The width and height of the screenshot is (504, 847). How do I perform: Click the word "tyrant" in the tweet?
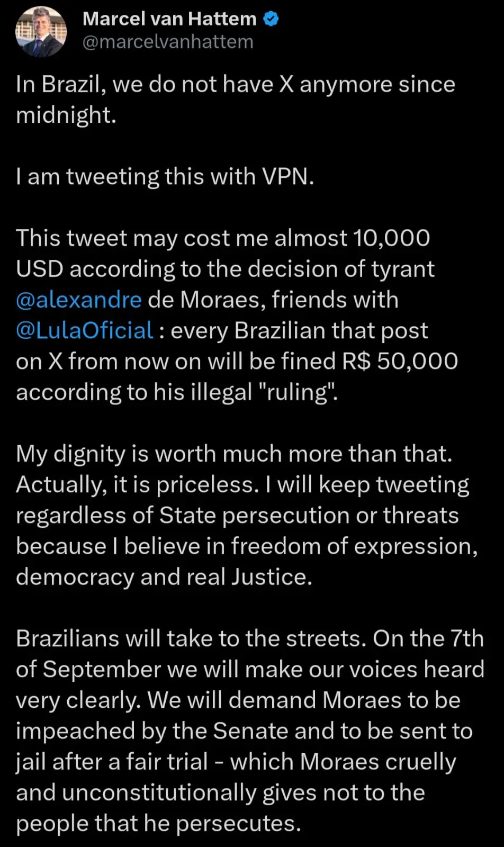pos(402,269)
